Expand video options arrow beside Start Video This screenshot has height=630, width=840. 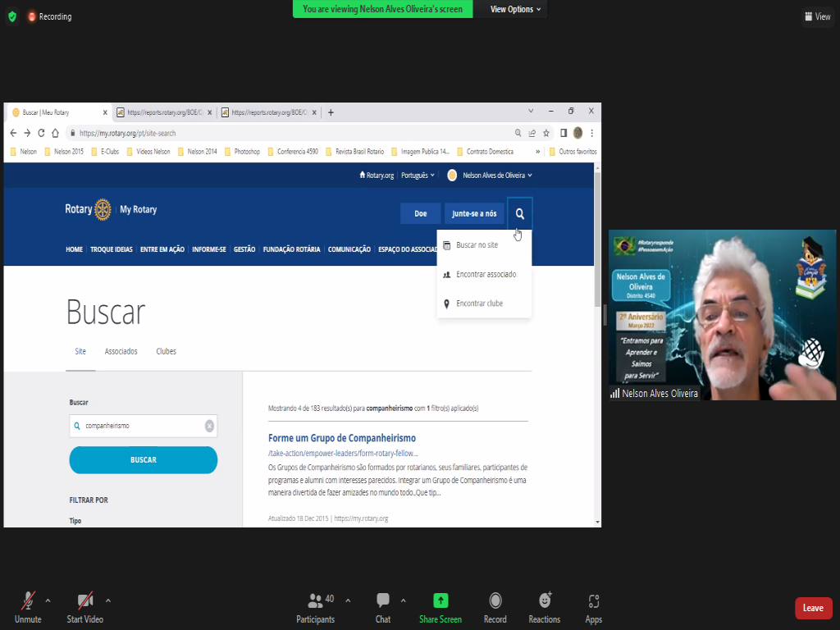pyautogui.click(x=108, y=600)
